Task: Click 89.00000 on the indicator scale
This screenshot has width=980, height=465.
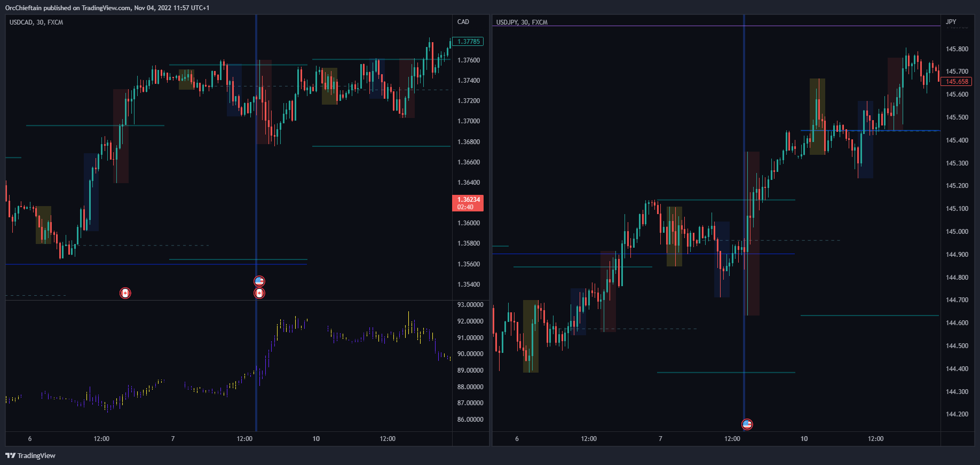Action: [x=470, y=371]
